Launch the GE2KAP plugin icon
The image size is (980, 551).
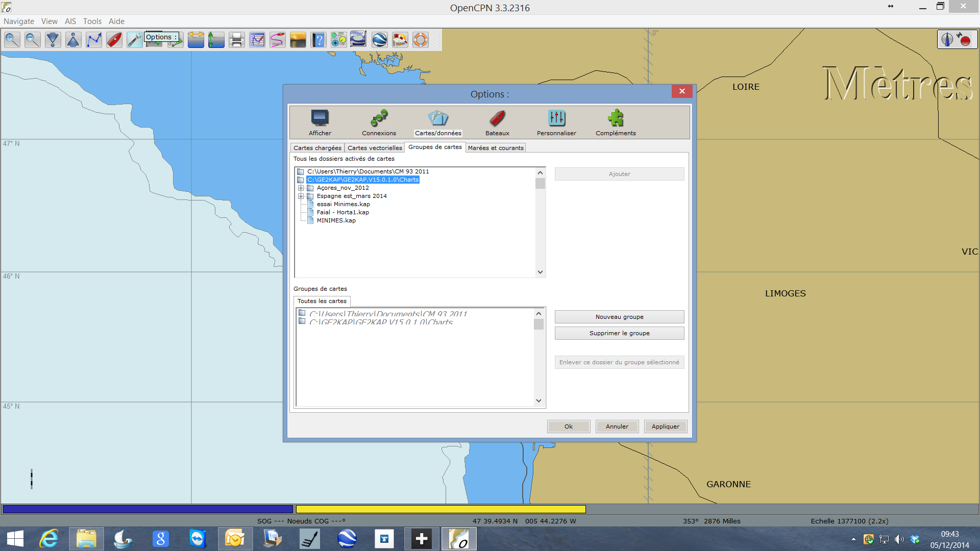point(358,40)
